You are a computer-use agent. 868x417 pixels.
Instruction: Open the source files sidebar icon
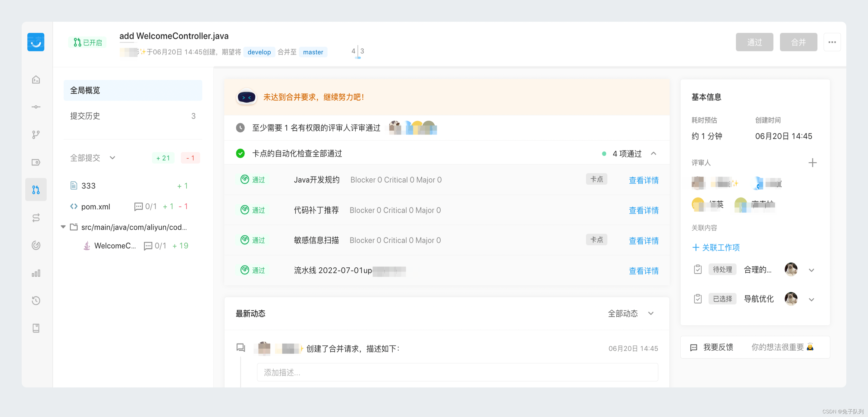[x=36, y=80]
